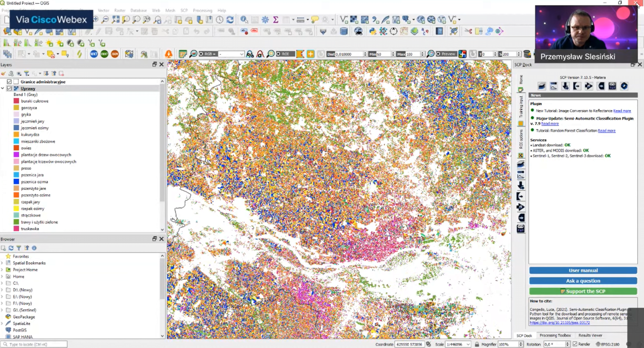Click the Zoom Out magnifier icon
The height and width of the screenshot is (348, 644).
pyautogui.click(x=106, y=20)
